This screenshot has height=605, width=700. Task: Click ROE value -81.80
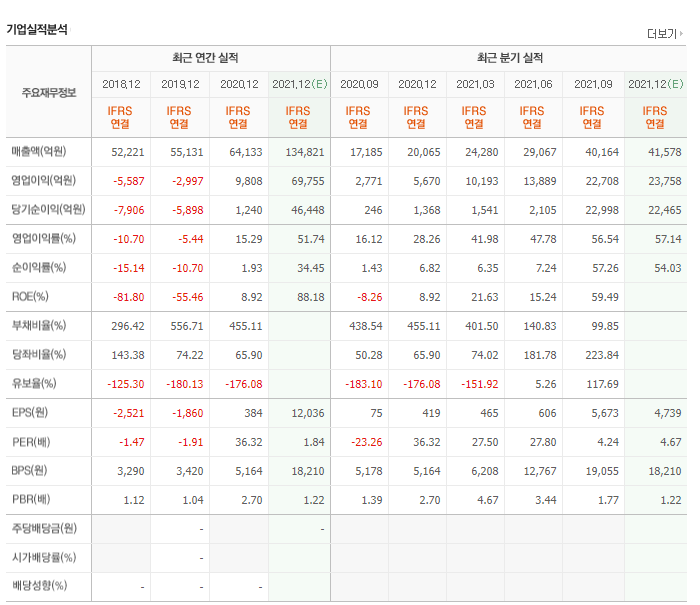click(129, 297)
